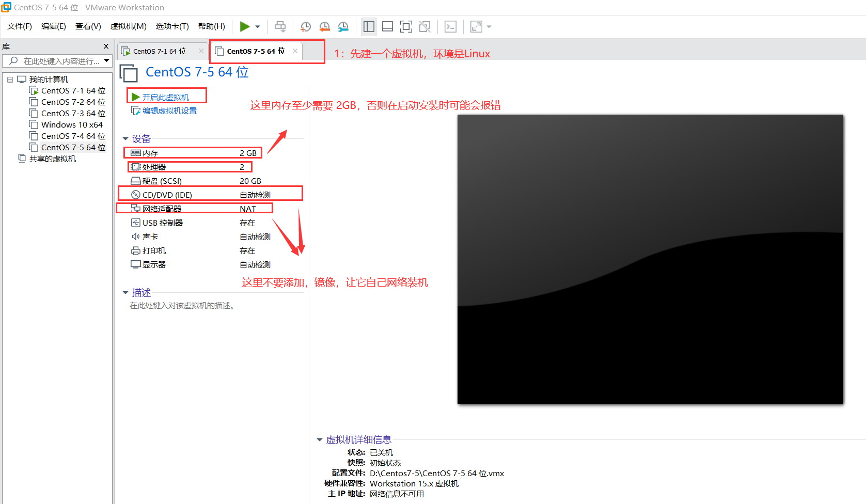
Task: Click the 显示器 device icon
Action: [136, 264]
